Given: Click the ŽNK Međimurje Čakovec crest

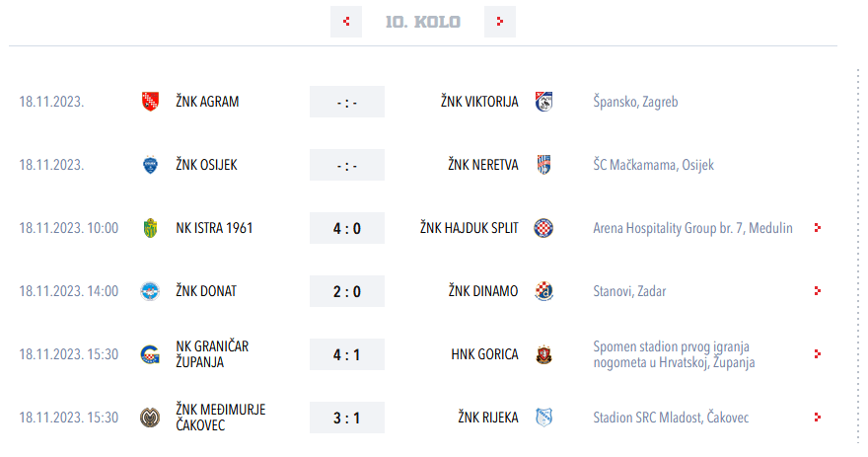Looking at the screenshot, I should 150,418.
